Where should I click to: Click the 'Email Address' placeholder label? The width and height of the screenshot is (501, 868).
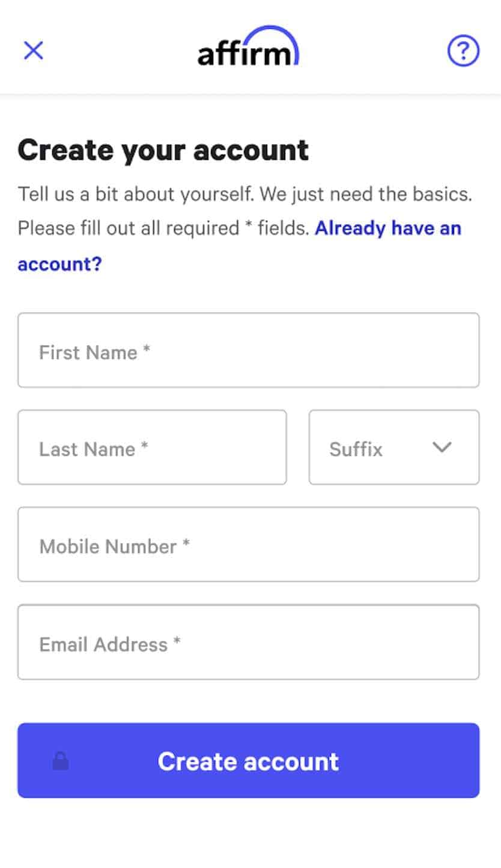103,644
